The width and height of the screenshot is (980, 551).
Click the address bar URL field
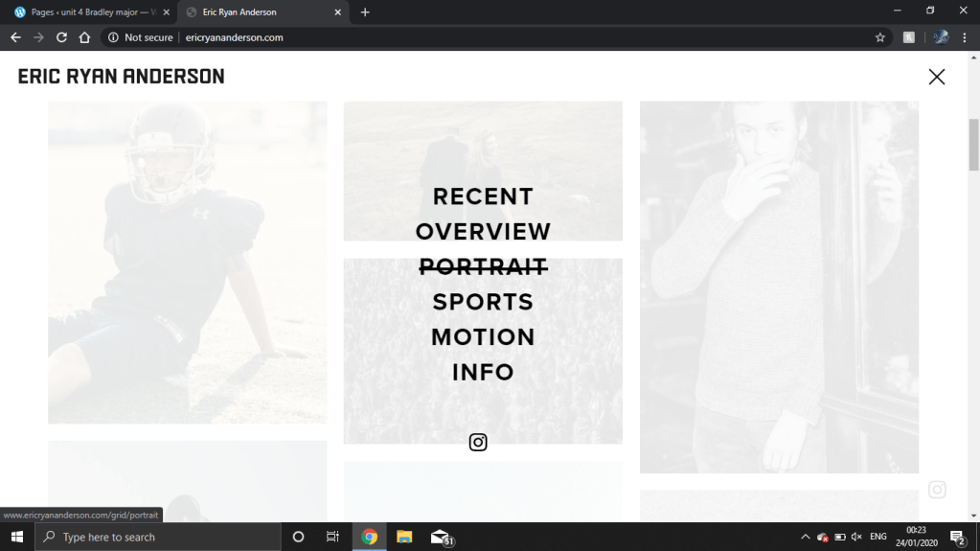[x=479, y=37]
